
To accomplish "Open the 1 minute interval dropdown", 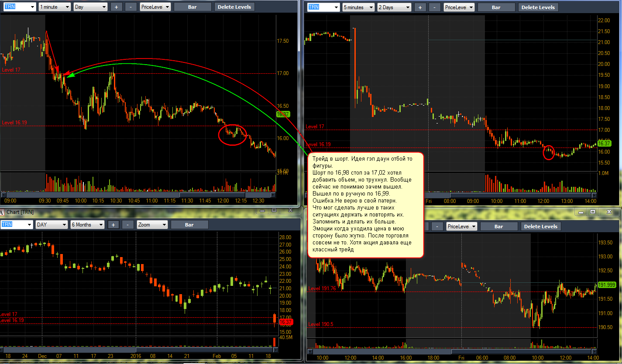I will point(55,7).
